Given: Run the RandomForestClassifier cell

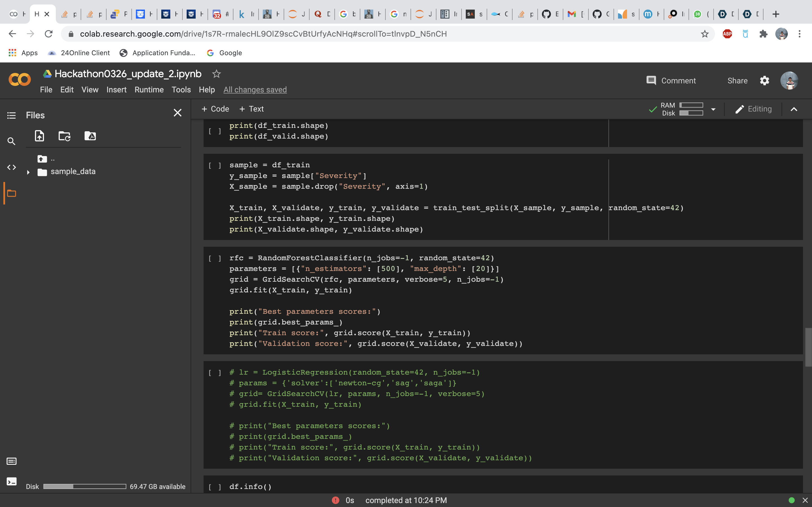Looking at the screenshot, I should click(215, 258).
